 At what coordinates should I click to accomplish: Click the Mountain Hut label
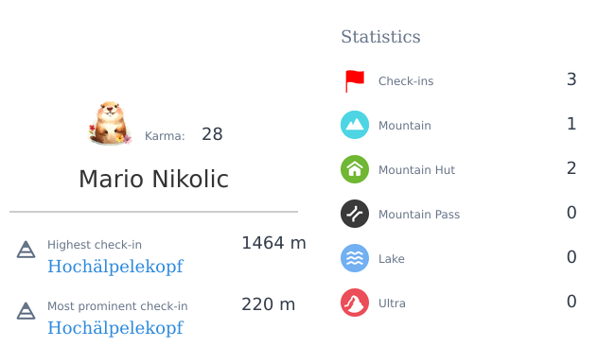[416, 169]
